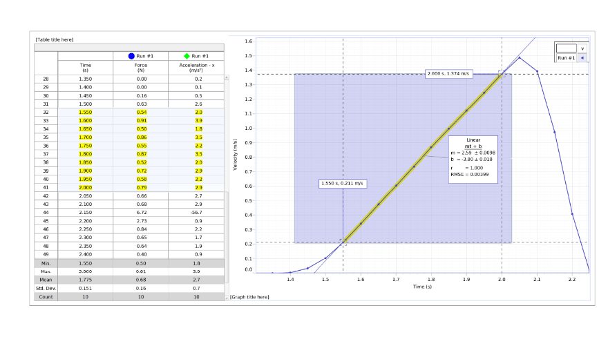608x364 pixels.
Task: Click the Std. Dev. statistics row label
Action: [46, 289]
